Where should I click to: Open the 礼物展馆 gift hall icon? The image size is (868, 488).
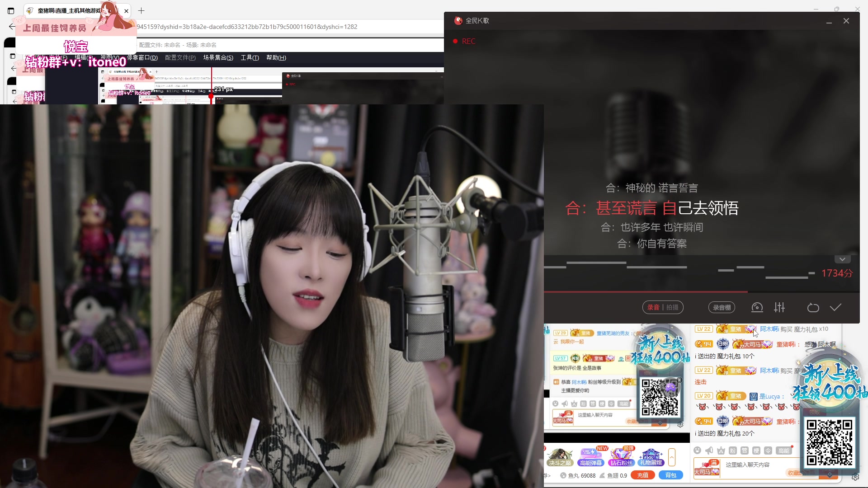pos(651,456)
